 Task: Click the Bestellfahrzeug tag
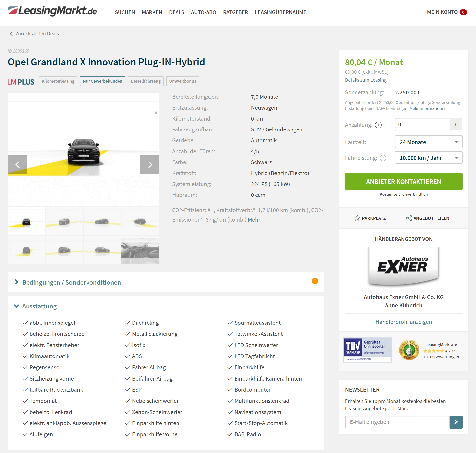click(146, 81)
